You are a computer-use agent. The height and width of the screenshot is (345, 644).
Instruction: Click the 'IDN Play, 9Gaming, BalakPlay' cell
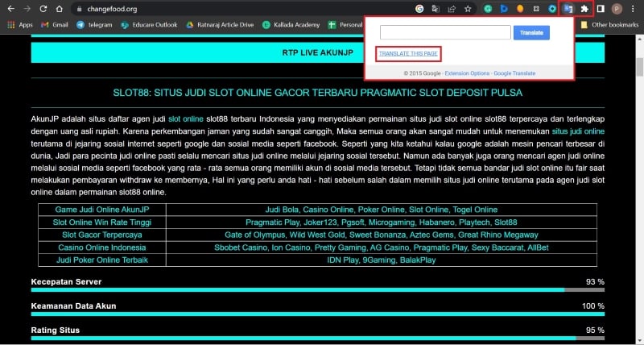pos(381,260)
